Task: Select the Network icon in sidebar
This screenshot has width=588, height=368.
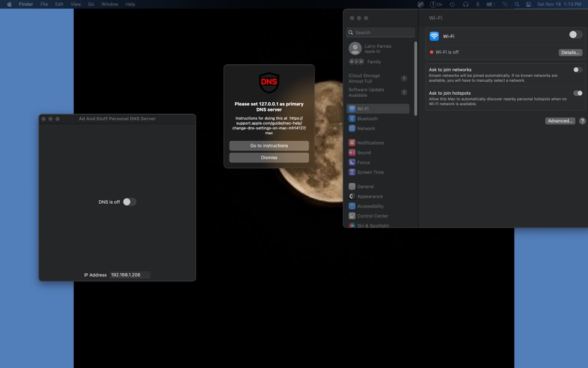Action: click(x=352, y=128)
